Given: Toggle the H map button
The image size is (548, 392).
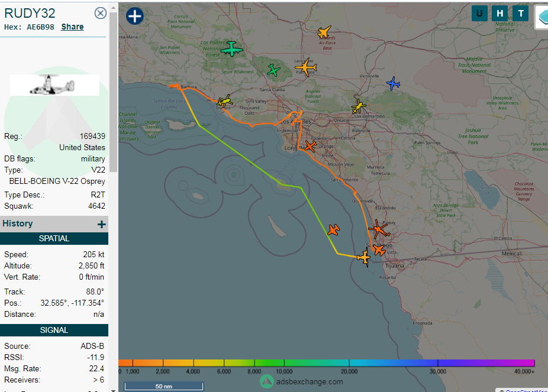Looking at the screenshot, I should [500, 14].
